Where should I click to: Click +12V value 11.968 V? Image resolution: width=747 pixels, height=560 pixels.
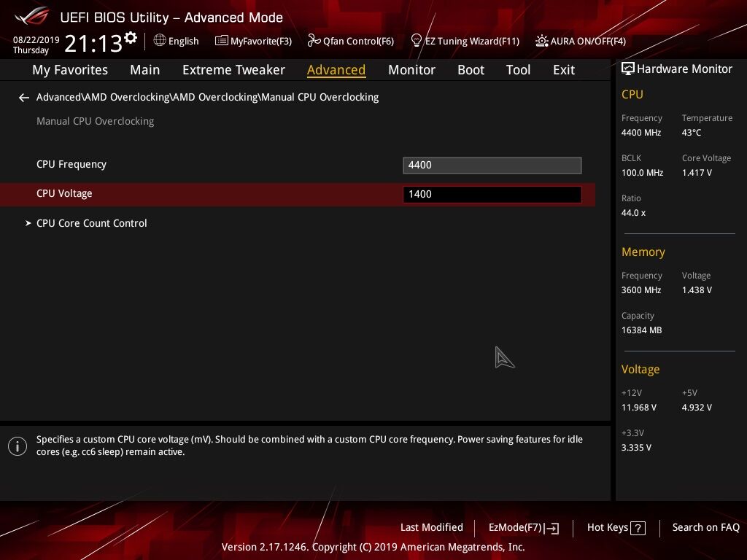[x=639, y=408]
